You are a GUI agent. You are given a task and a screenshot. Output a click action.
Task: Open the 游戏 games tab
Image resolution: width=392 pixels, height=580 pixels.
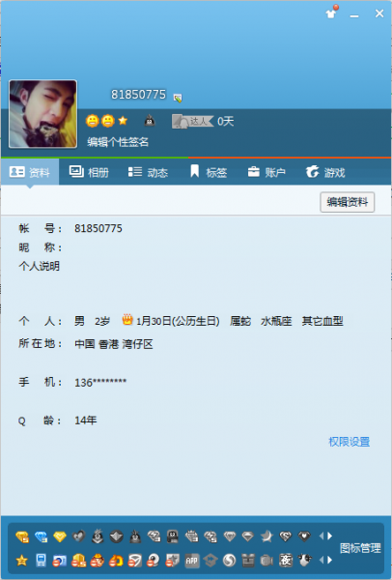coord(325,172)
